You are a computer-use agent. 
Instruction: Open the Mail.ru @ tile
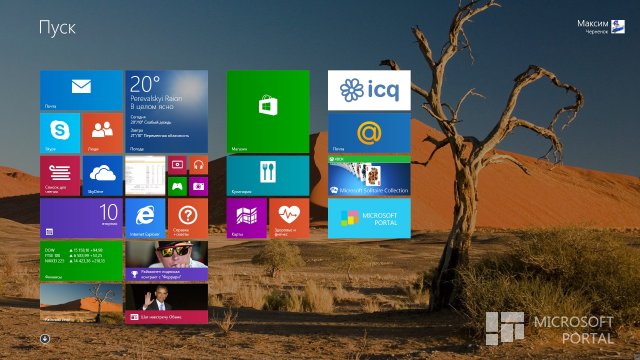(369, 133)
